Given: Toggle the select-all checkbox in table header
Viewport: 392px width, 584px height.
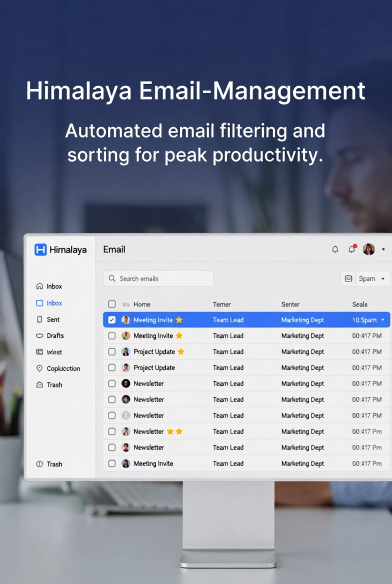Looking at the screenshot, I should (x=112, y=304).
